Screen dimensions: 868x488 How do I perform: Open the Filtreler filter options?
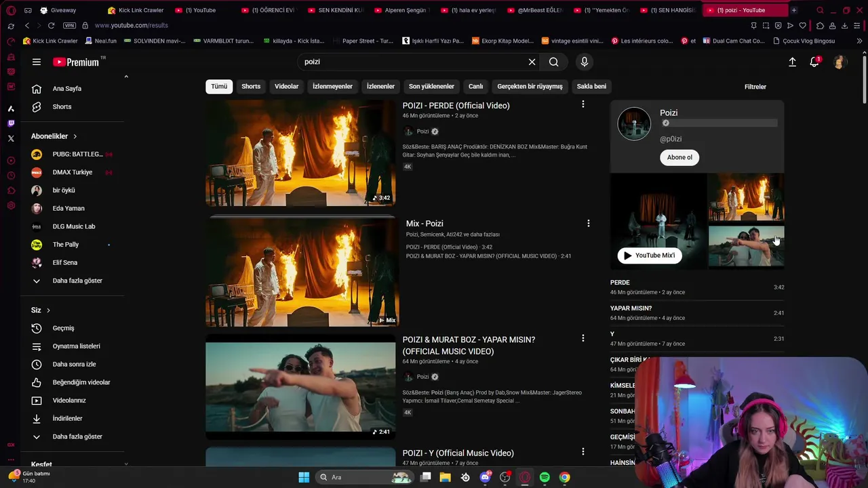755,87
